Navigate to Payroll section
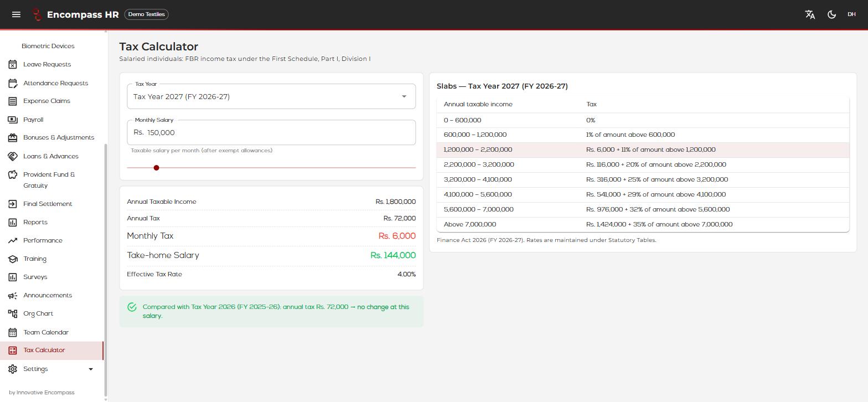 pyautogui.click(x=51, y=120)
